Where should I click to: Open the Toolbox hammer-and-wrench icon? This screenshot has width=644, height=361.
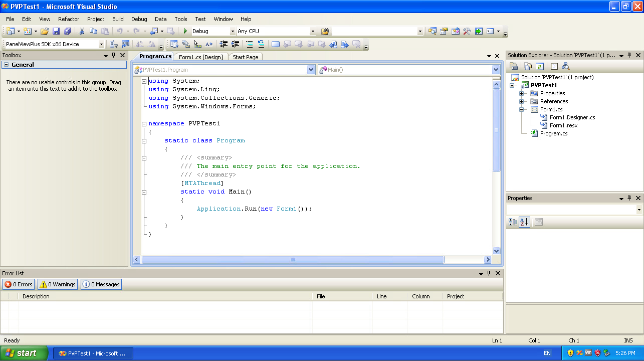tap(467, 31)
